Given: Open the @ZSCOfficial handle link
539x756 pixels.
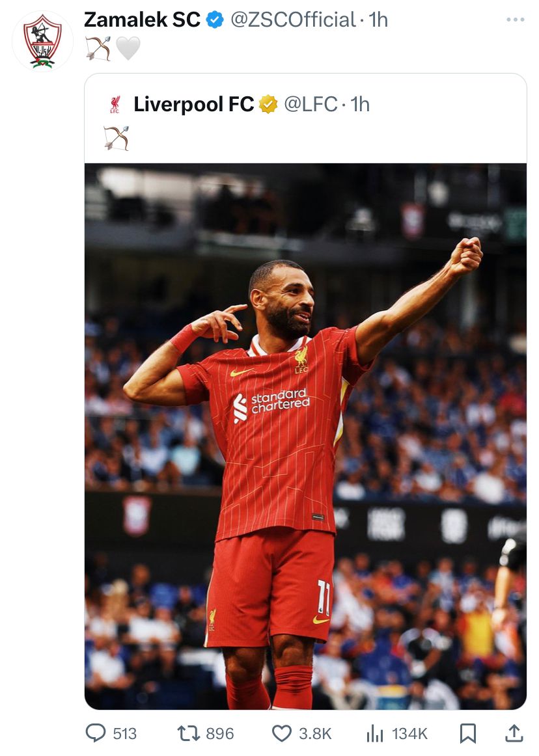Looking at the screenshot, I should point(294,20).
